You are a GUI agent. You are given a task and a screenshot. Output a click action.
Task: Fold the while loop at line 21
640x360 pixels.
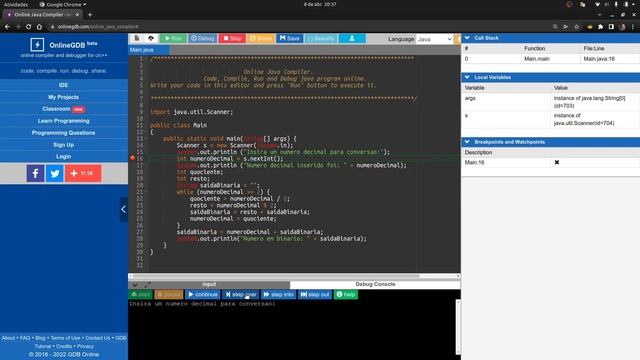[x=146, y=192]
